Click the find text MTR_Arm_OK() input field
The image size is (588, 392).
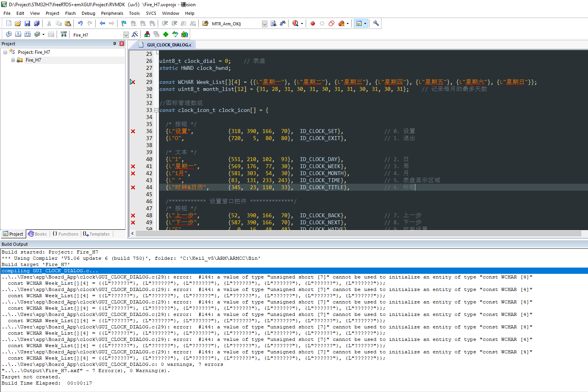coord(235,24)
